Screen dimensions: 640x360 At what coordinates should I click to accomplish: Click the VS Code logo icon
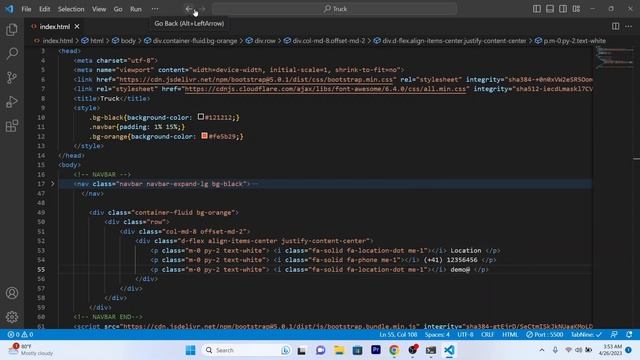click(x=9, y=9)
